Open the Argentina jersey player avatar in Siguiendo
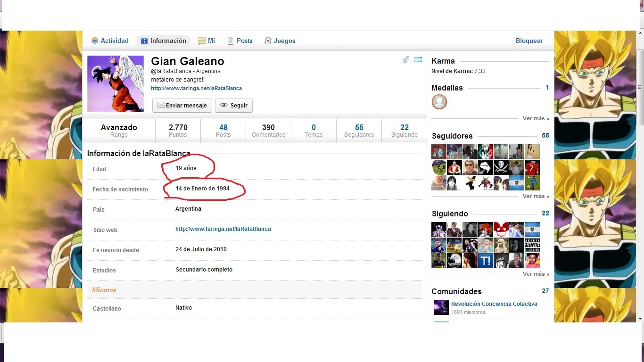Screen dimensions: 644x362 click(516, 230)
